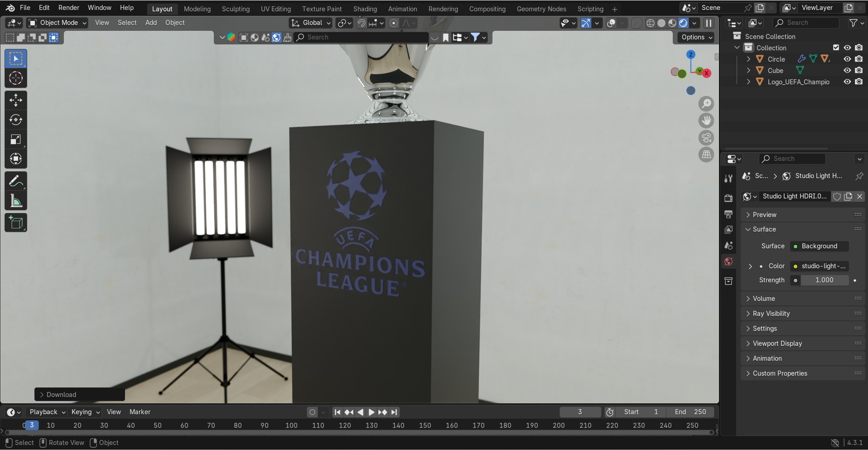Toggle fake user shield for world datablock

pos(837,196)
